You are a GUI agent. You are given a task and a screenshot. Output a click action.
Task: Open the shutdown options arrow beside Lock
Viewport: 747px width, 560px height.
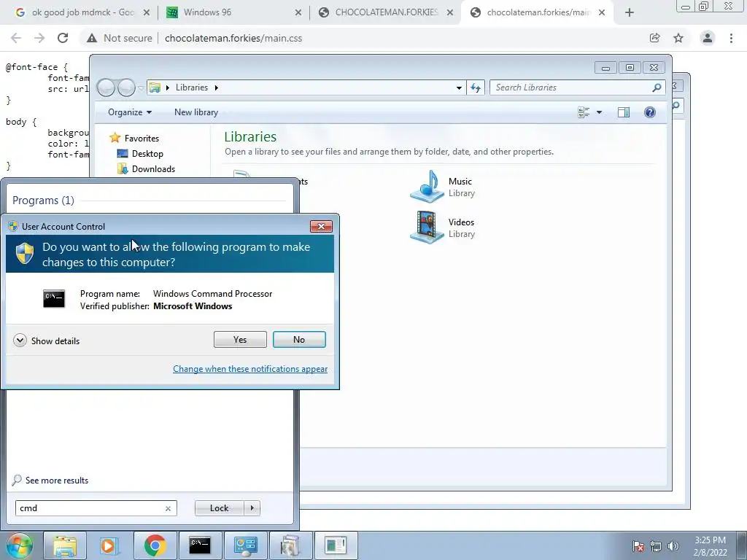coord(252,508)
